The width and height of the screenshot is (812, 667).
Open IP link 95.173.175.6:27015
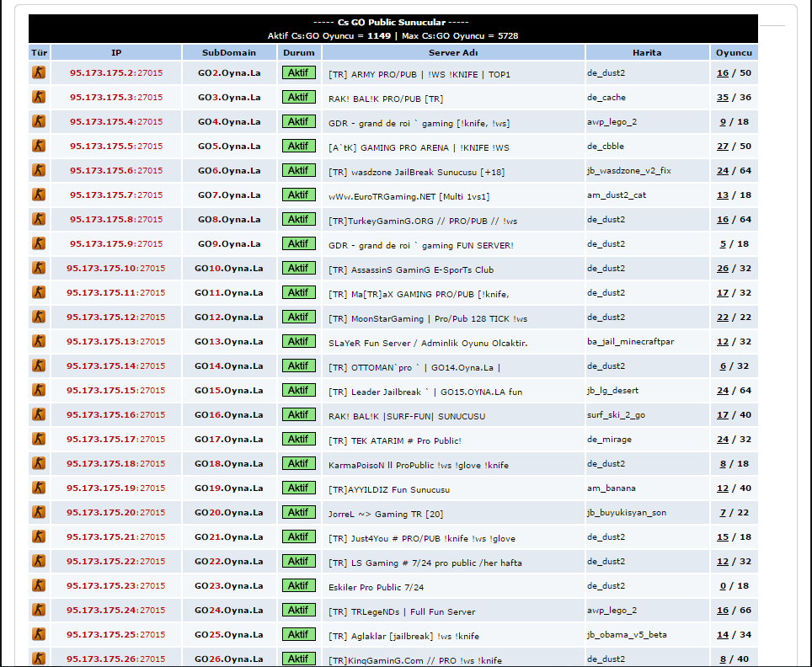116,170
